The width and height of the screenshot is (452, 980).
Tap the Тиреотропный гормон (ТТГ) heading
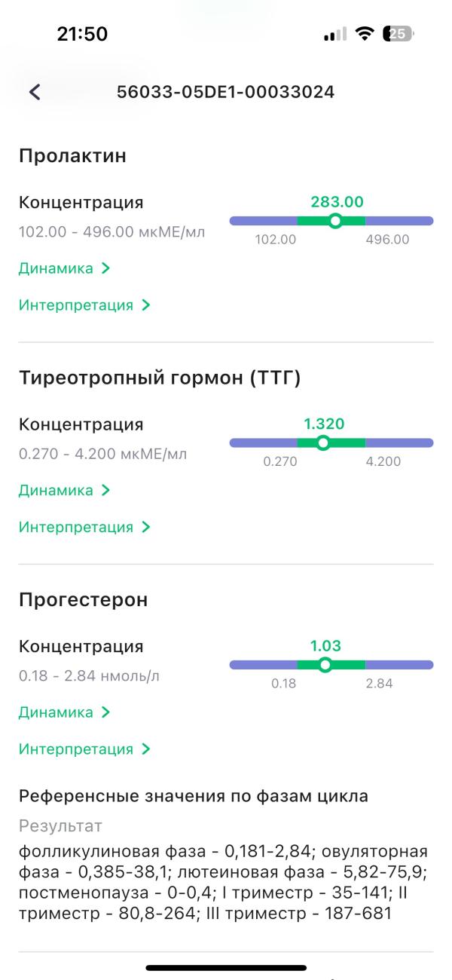click(160, 378)
